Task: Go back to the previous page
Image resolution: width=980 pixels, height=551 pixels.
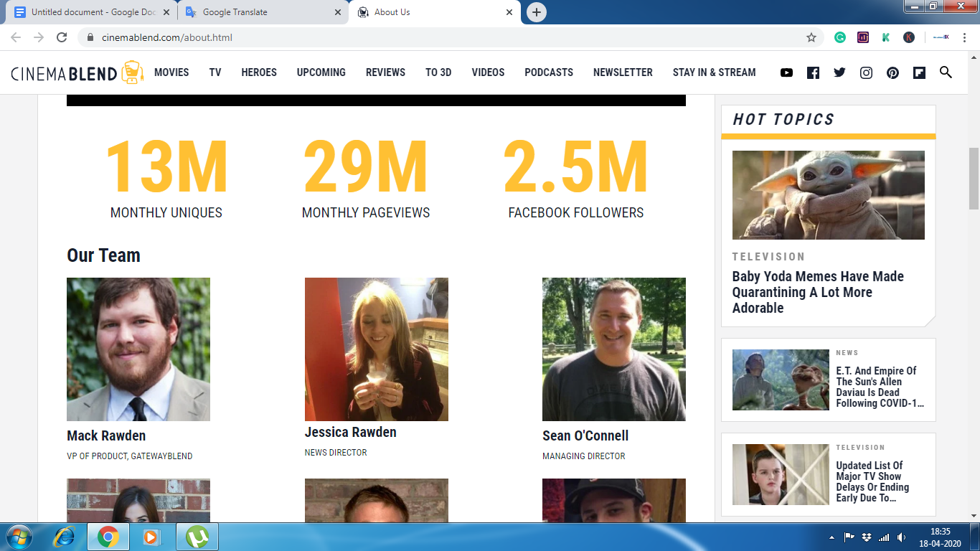Action: coord(16,37)
